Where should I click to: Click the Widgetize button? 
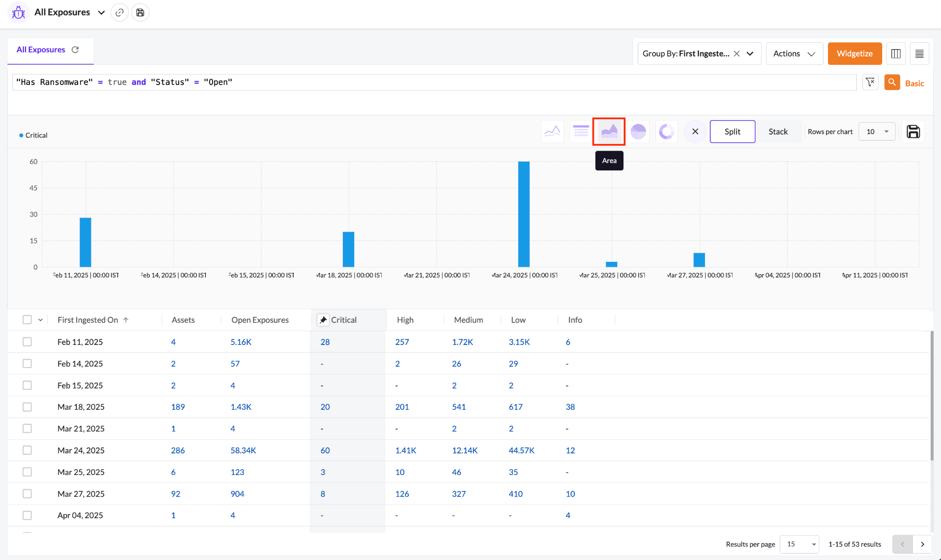tap(855, 54)
